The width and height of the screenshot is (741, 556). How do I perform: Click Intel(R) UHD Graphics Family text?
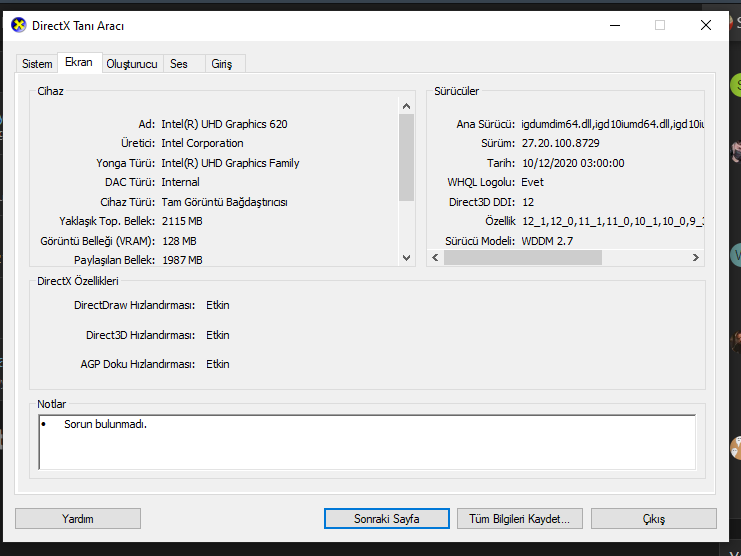(230, 163)
